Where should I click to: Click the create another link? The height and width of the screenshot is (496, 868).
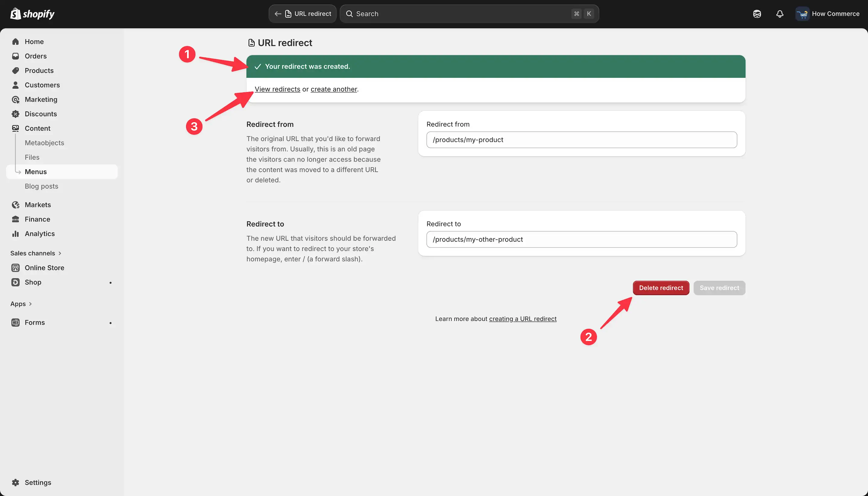pos(334,89)
